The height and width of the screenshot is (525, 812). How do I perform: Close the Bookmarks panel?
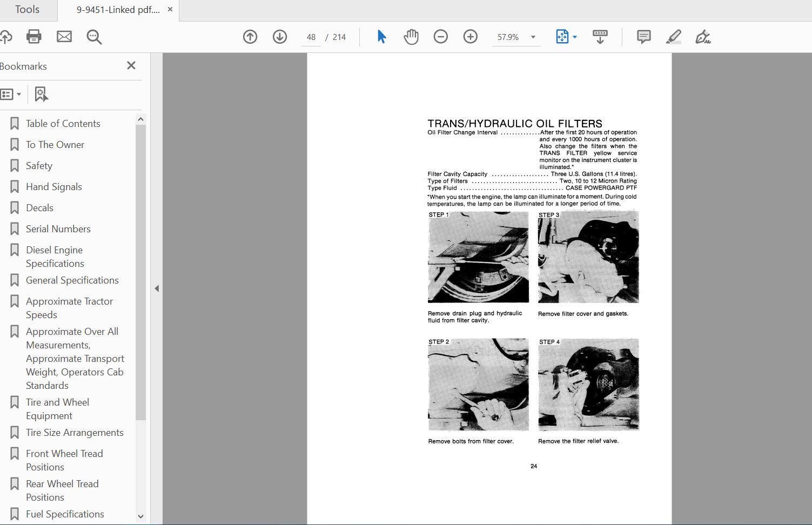coord(131,65)
